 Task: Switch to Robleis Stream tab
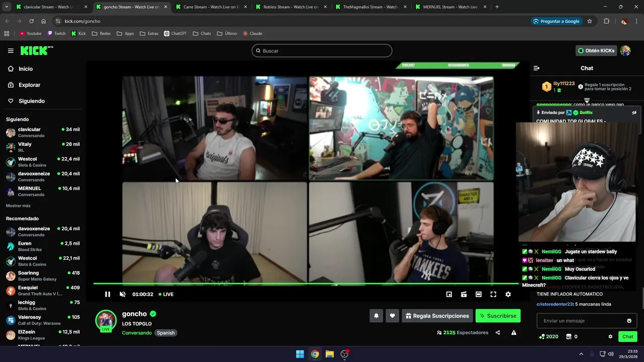click(290, 7)
